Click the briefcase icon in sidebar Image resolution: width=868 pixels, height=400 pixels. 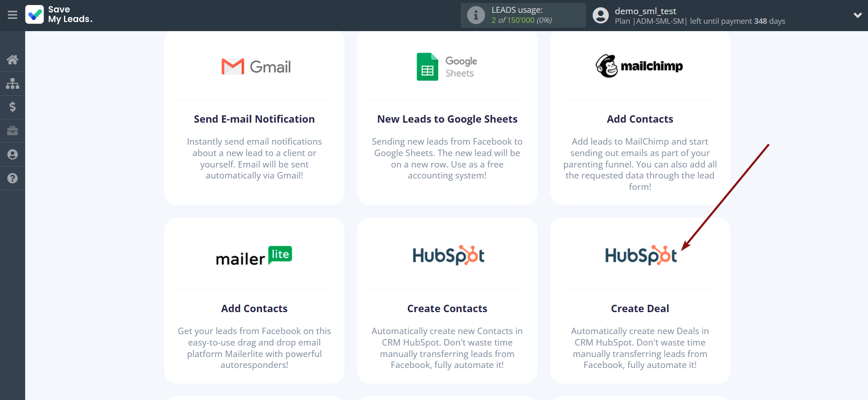[x=12, y=131]
